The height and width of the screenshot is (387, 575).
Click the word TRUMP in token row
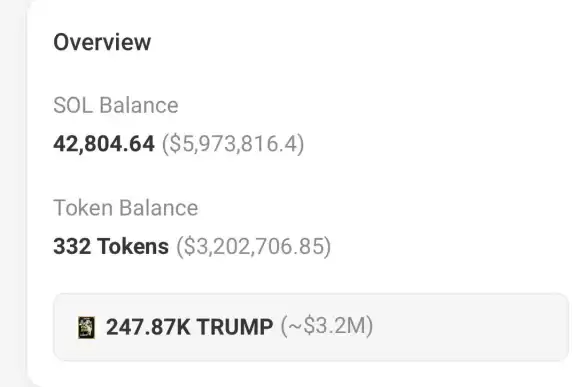pos(235,327)
